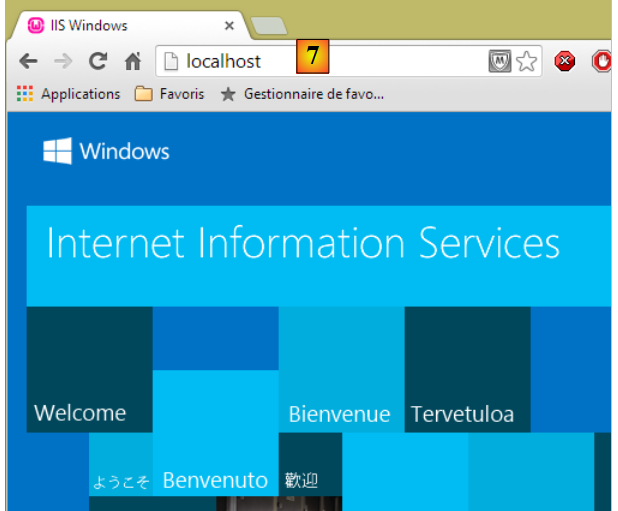Click the page info icon beside localhost
This screenshot has height=511, width=618.
coord(171,61)
